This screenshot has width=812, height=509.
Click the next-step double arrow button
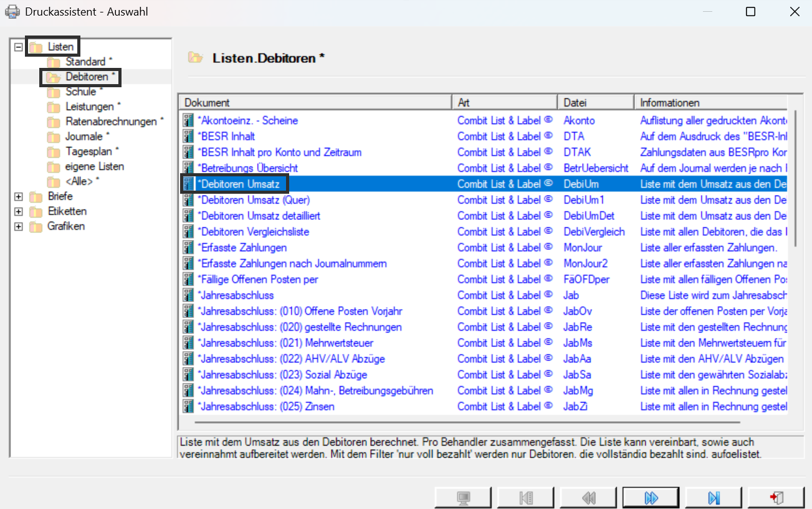[x=651, y=498]
